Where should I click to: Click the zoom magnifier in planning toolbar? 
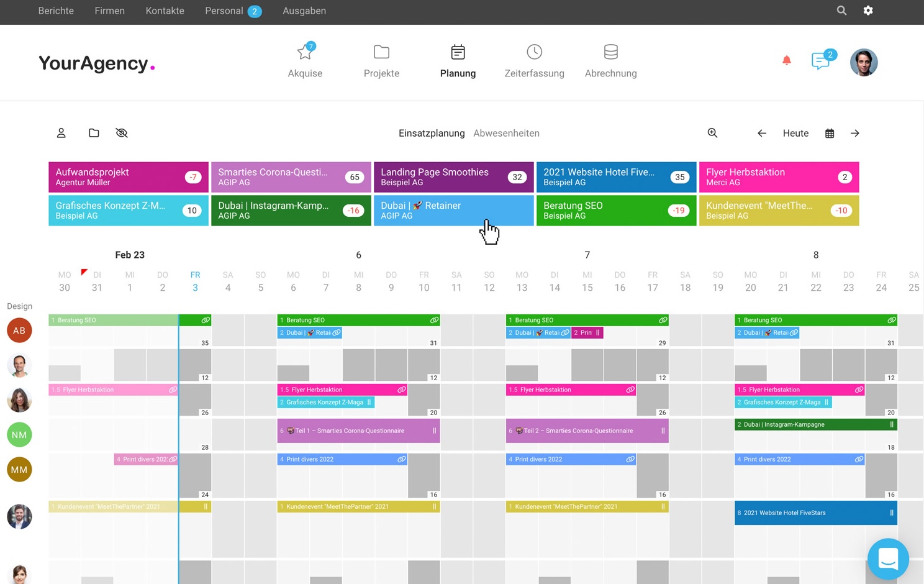(712, 133)
